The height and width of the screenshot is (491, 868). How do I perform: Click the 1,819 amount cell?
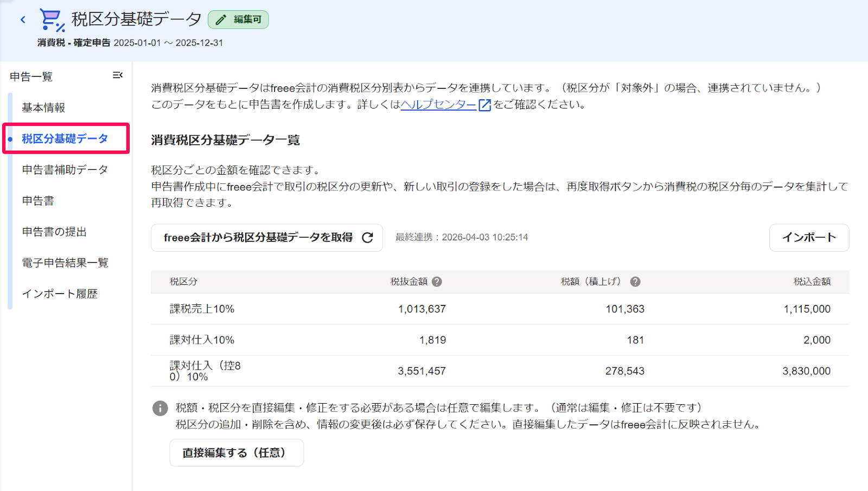click(x=432, y=340)
